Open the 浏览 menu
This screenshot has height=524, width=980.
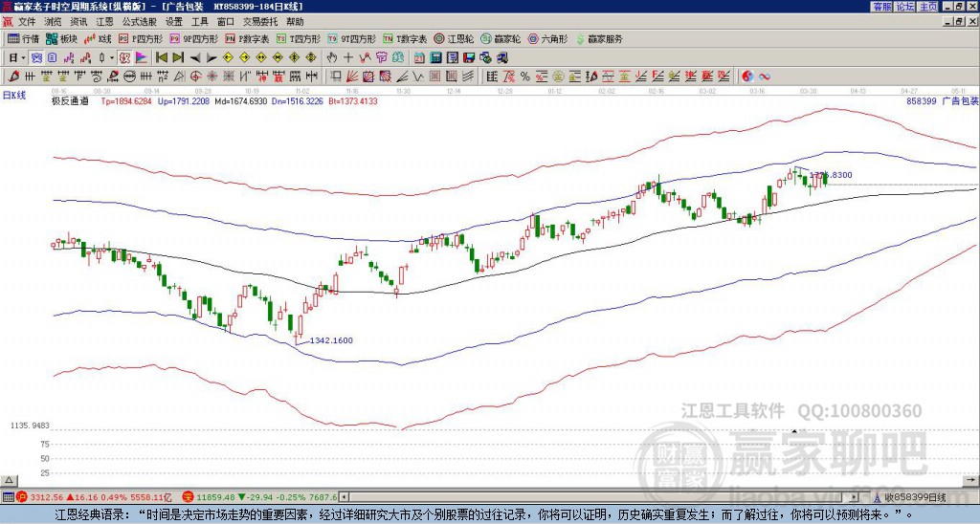click(x=54, y=22)
